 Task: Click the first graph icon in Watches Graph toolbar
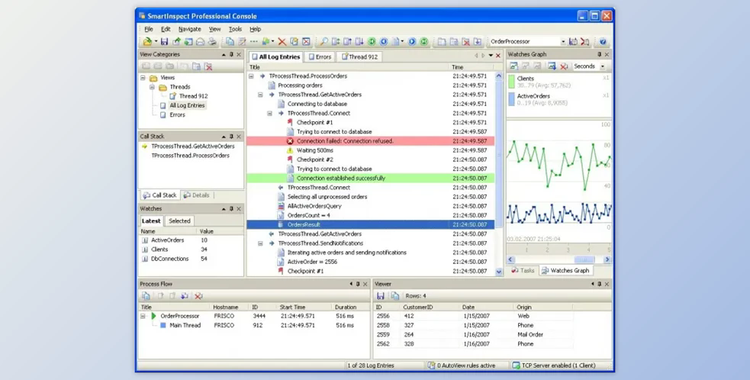[513, 66]
